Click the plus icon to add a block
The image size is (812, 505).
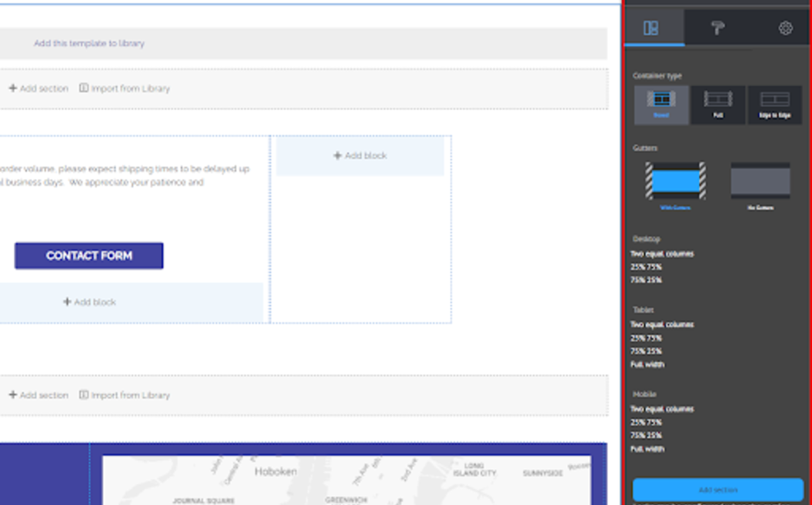(337, 155)
